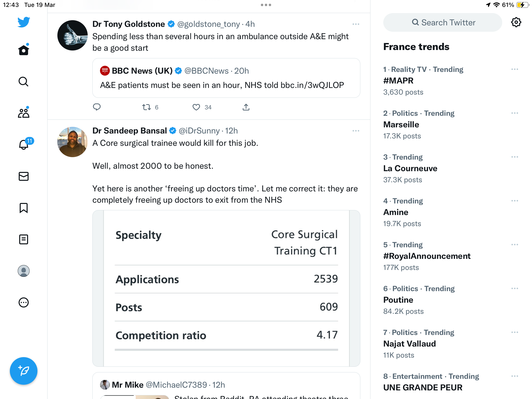Viewport: 532px width, 399px height.
Task: Open more options for #MAPR trend
Action: (x=515, y=69)
